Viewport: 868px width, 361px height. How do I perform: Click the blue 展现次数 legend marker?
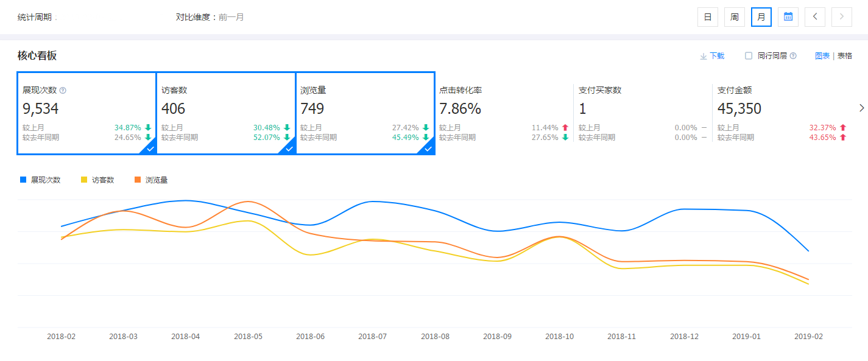21,180
